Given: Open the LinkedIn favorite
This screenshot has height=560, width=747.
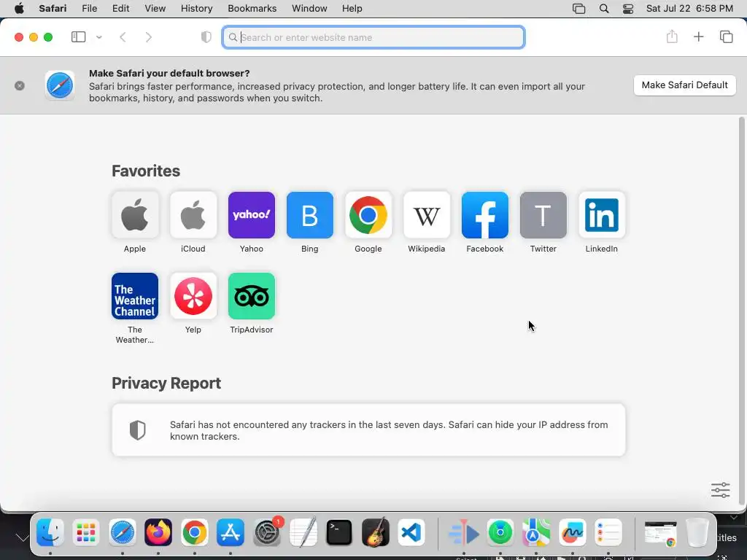Looking at the screenshot, I should pyautogui.click(x=602, y=215).
